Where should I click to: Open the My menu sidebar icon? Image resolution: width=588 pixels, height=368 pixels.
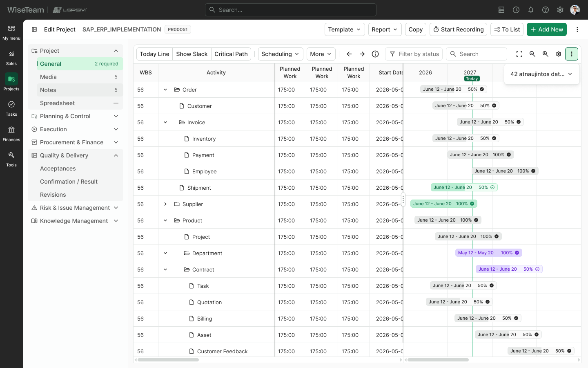11,32
